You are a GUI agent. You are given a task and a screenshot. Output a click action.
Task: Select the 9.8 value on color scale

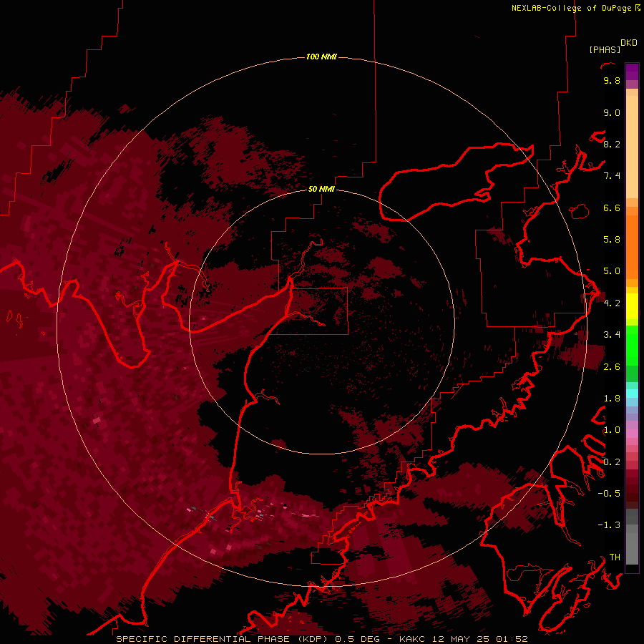tap(612, 80)
